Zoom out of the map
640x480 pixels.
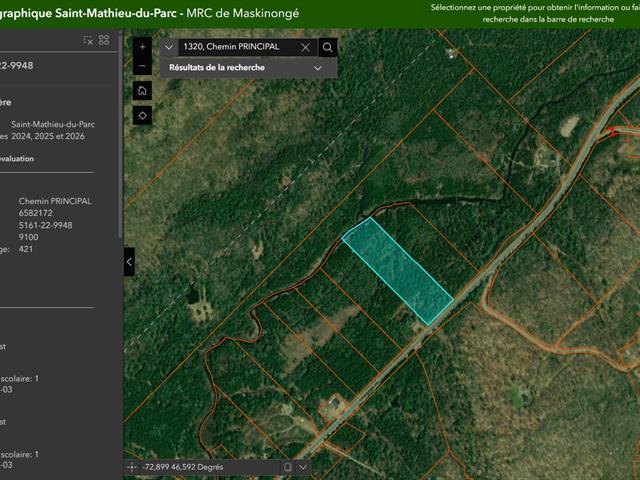pyautogui.click(x=142, y=66)
